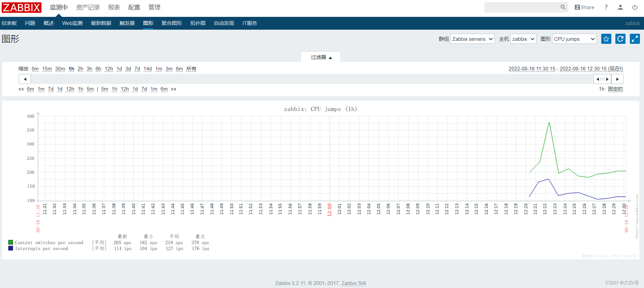Go to Web监测 submenu
This screenshot has height=288, width=644.
pyautogui.click(x=72, y=23)
